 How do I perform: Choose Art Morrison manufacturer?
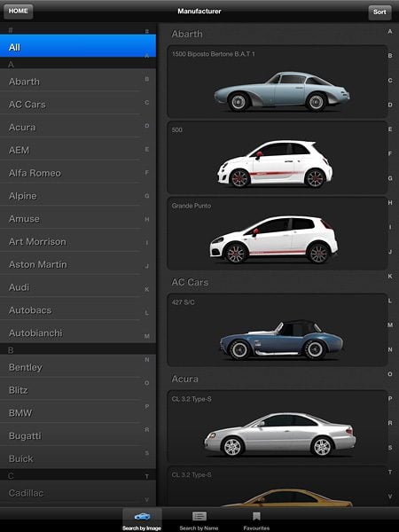tap(78, 241)
